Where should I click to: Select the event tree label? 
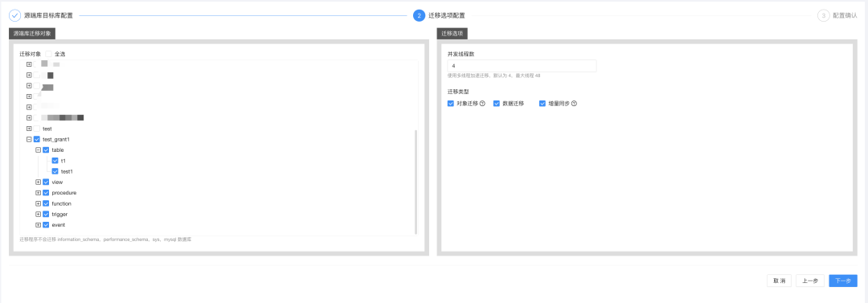tap(59, 225)
